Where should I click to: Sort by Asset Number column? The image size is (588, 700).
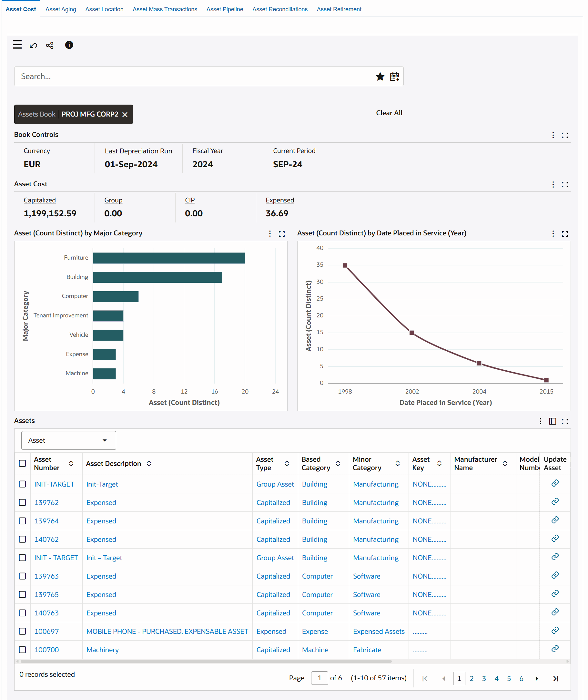click(x=71, y=463)
